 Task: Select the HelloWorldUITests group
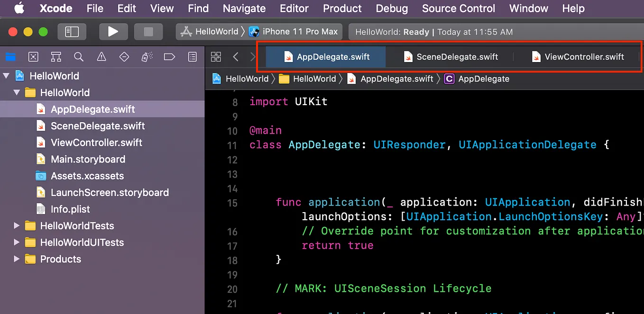[x=102, y=242]
